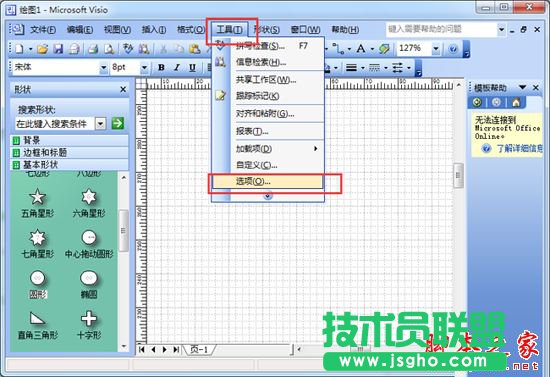The height and width of the screenshot is (377, 550).
Task: Toggle Bold formatting
Action: point(161,67)
